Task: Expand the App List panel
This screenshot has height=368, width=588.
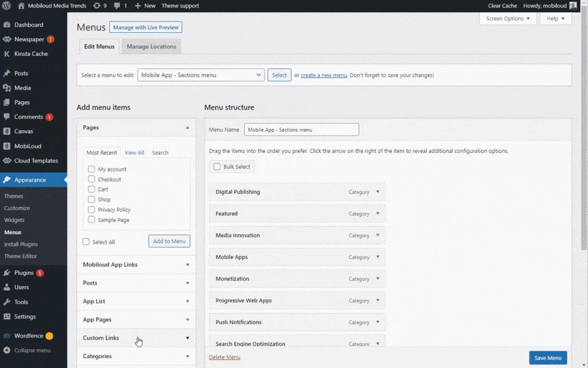Action: [136, 301]
